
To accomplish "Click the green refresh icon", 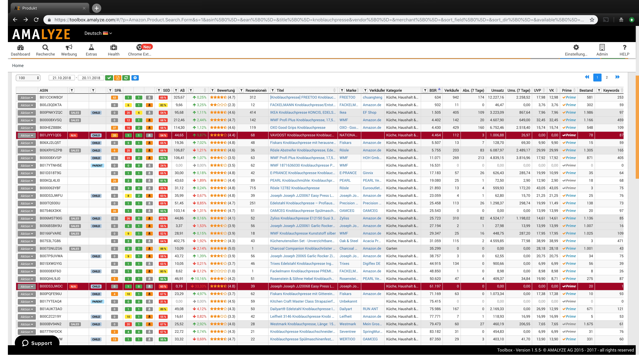I will point(126,78).
